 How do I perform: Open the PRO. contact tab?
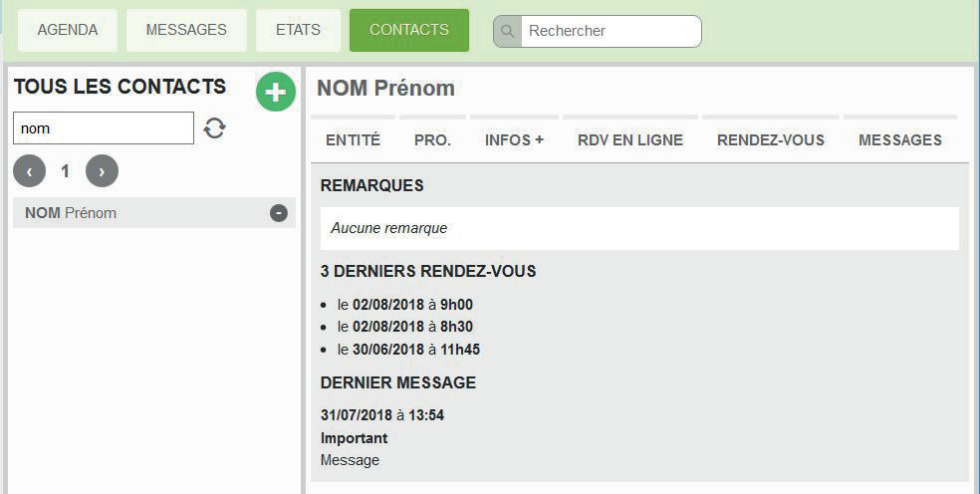click(432, 140)
